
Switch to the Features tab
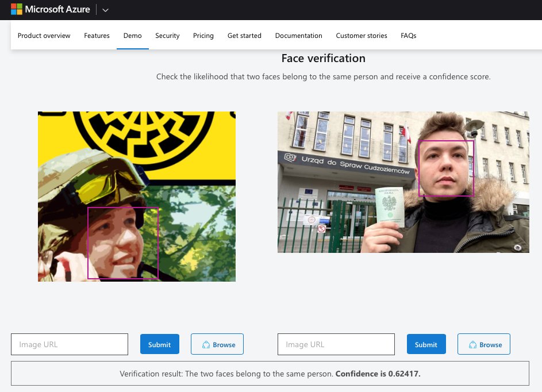point(97,36)
